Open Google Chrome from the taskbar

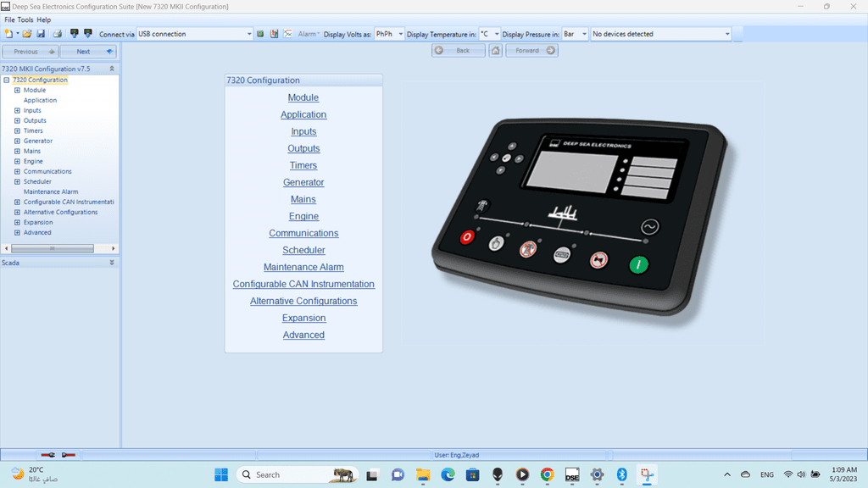click(547, 474)
